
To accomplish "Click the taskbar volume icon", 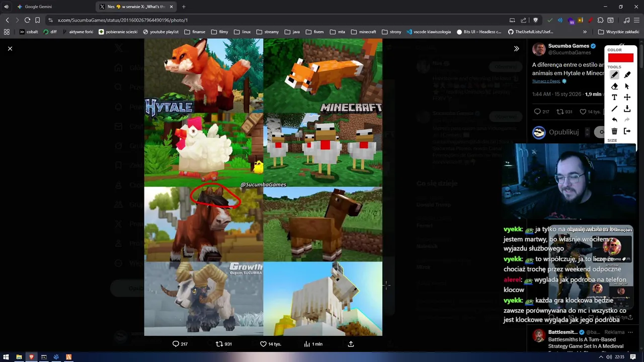I will coord(609,357).
